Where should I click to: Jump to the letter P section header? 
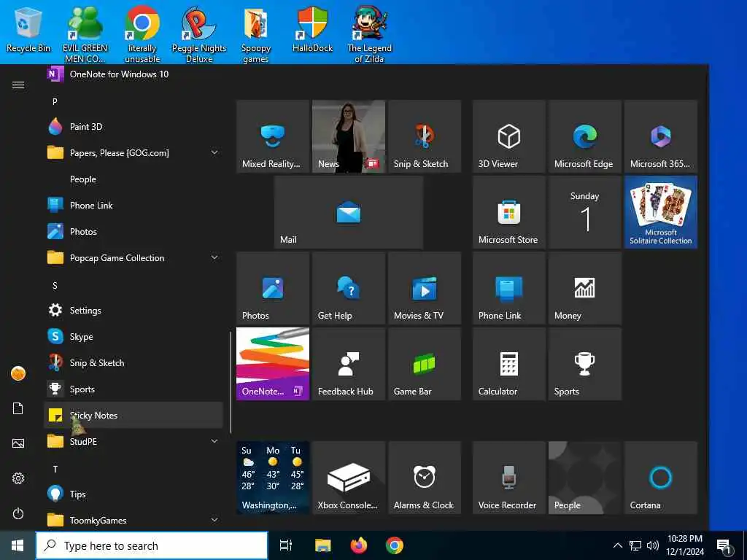(x=55, y=101)
